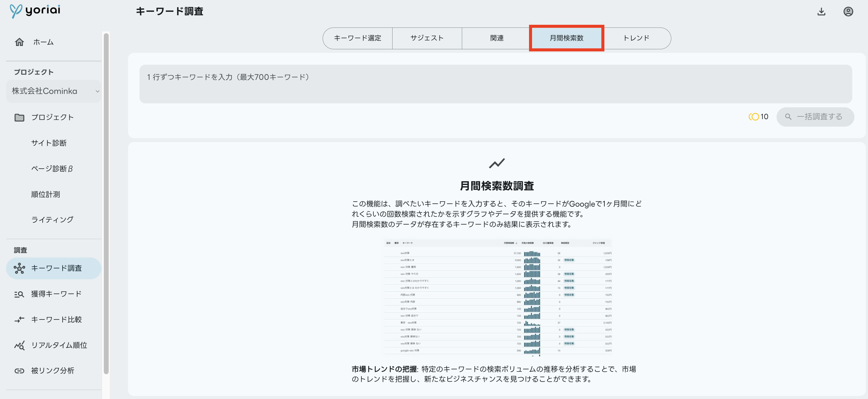868x399 pixels.
Task: Open キーワード調査 in the sidebar
Action: [54, 268]
